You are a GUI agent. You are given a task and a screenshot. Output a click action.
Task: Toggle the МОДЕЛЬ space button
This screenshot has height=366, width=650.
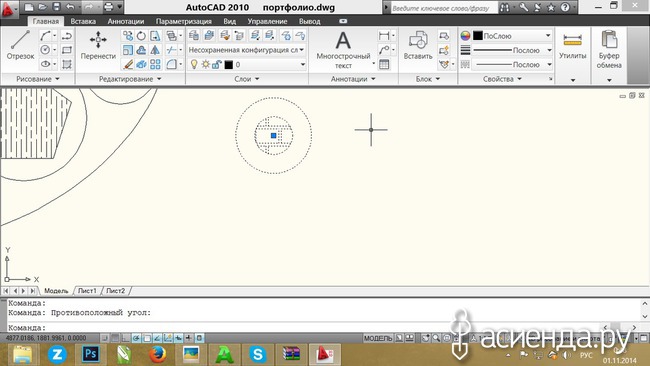(x=378, y=338)
